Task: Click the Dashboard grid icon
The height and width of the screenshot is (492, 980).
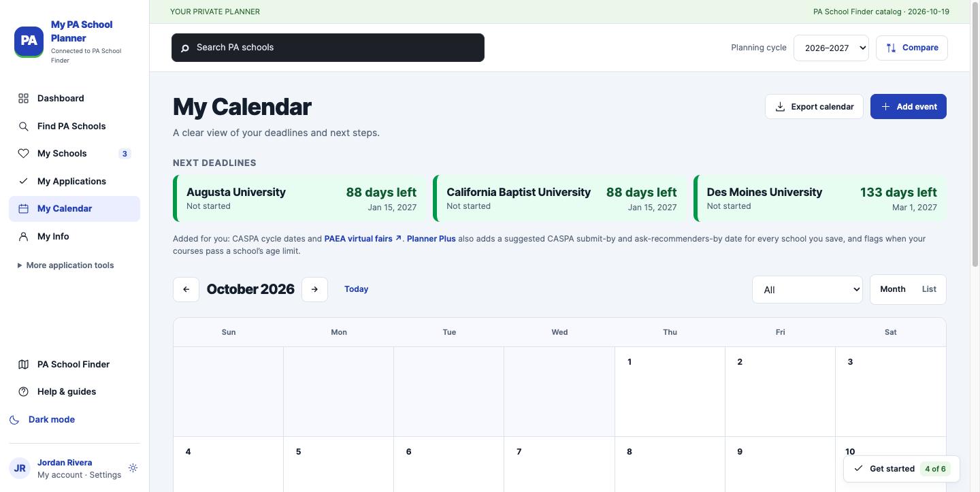Action: coord(23,99)
